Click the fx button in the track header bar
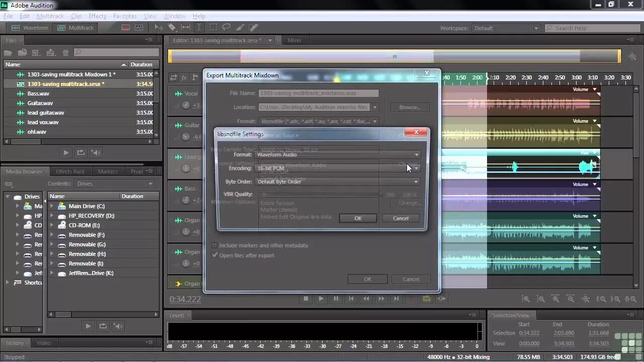Image resolution: width=644 pixels, height=362 pixels. coord(184,77)
